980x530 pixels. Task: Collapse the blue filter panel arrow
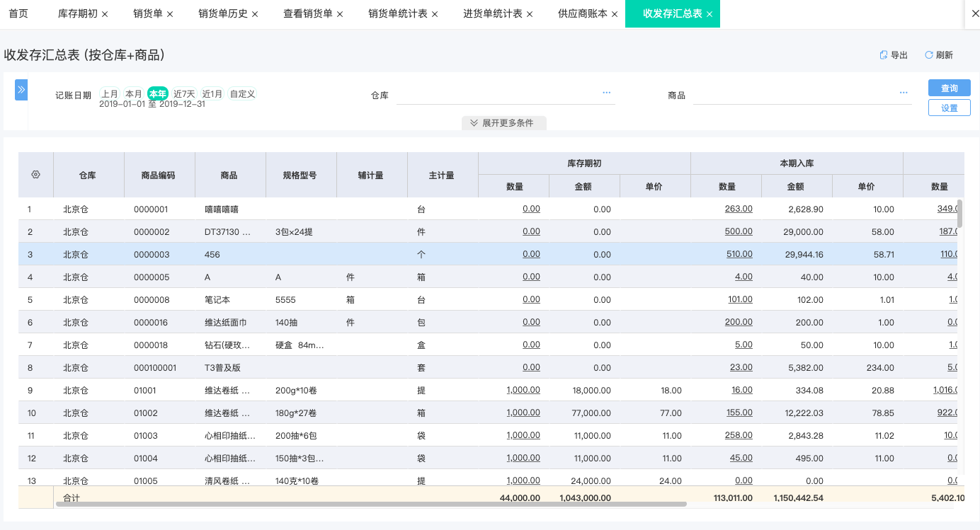tap(21, 89)
